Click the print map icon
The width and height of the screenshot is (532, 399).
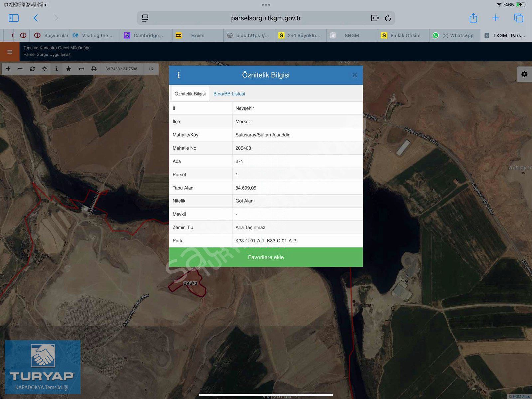(x=94, y=69)
